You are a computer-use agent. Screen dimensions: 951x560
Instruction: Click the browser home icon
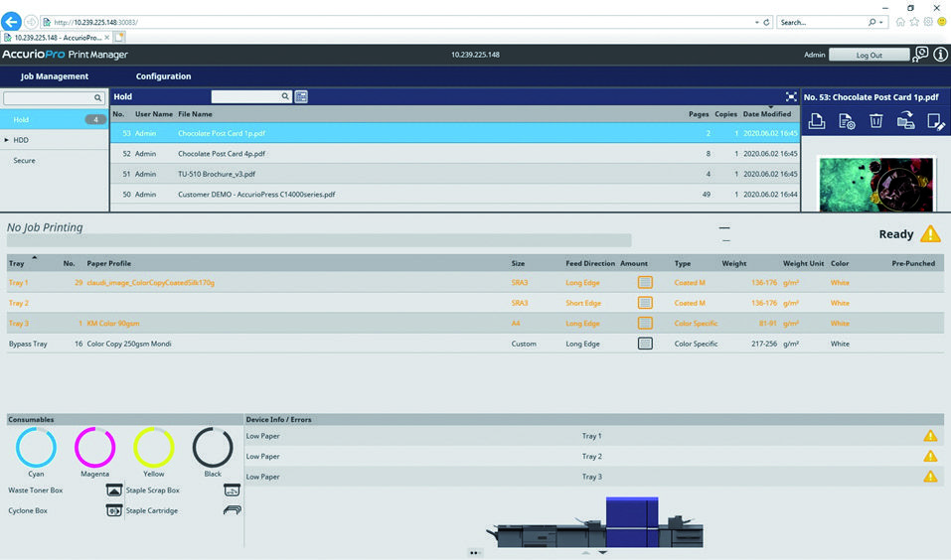tap(900, 22)
